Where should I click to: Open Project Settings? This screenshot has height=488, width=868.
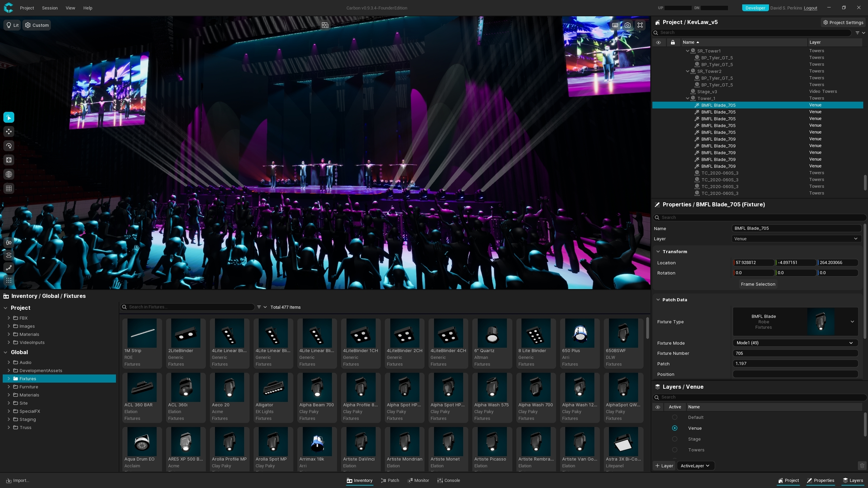coord(843,22)
